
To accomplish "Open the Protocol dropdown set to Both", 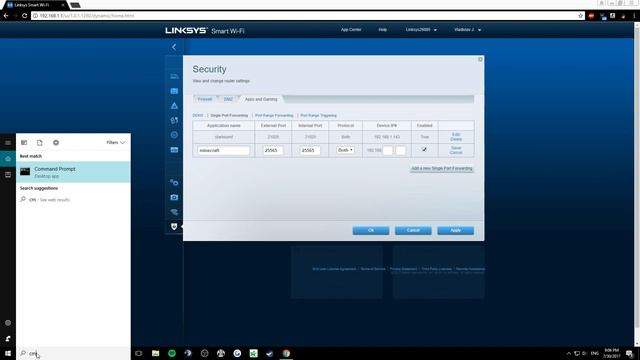I will (x=345, y=150).
